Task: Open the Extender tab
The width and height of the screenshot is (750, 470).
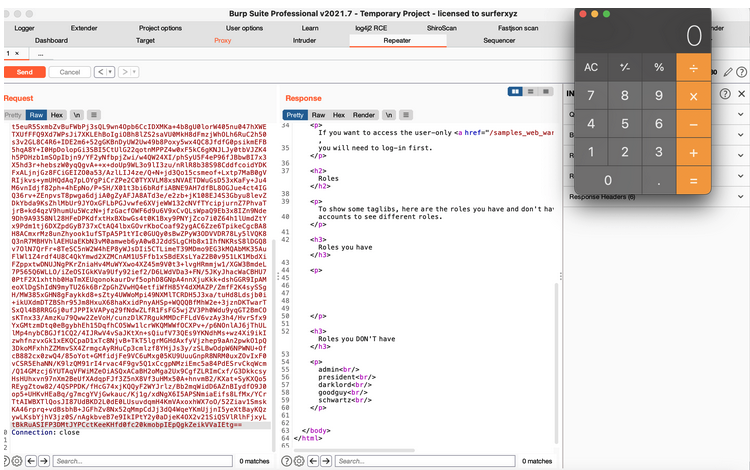Action: pos(84,28)
